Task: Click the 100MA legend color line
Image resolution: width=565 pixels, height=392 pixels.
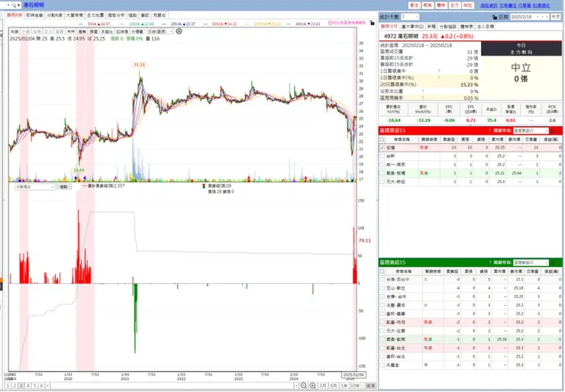Action: coord(247,24)
